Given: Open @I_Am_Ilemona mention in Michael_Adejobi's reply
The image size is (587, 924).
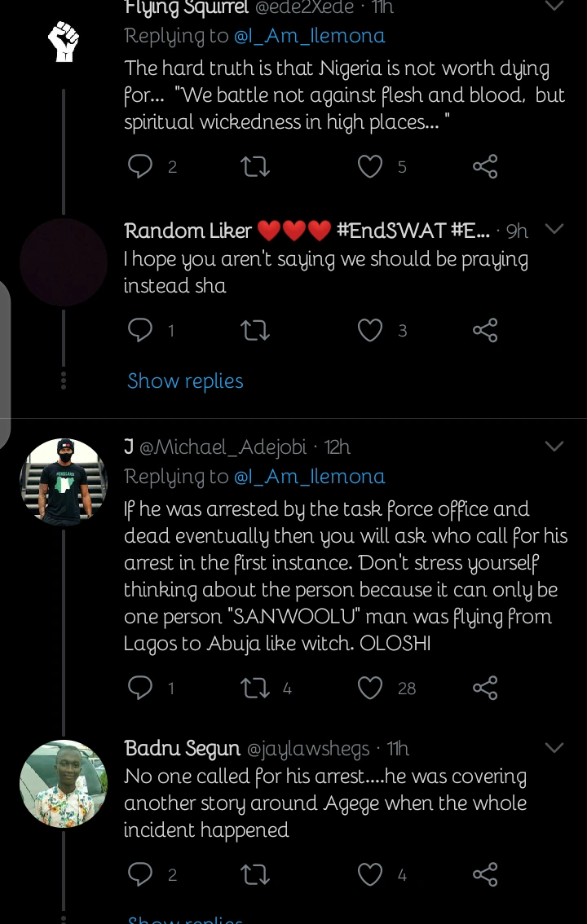Looking at the screenshot, I should click(x=310, y=476).
